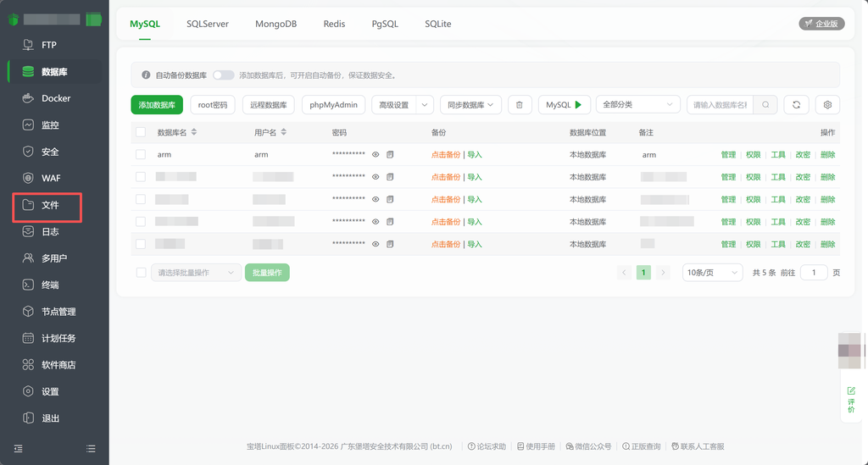Image resolution: width=868 pixels, height=465 pixels.
Task: Open phpMyAdmin
Action: (333, 104)
